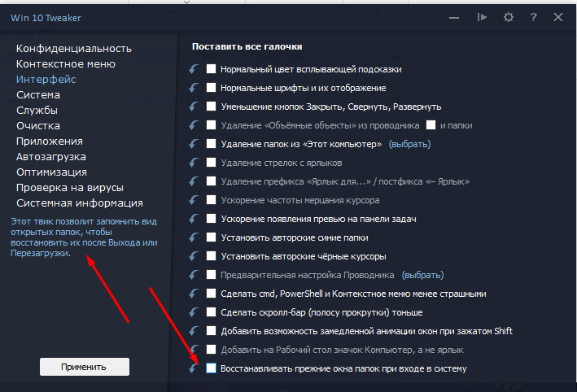This screenshot has height=392, width=577.
Task: Open Проверка на вирусы section
Action: coord(70,188)
